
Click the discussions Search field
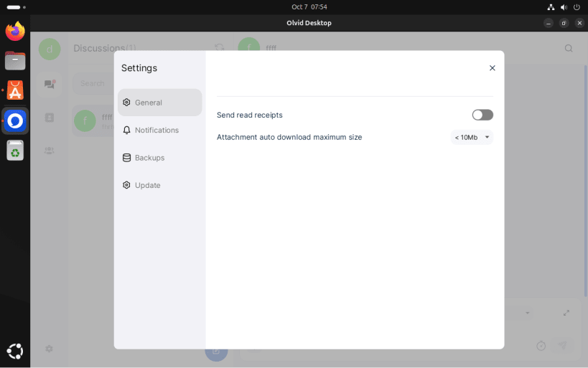(x=94, y=83)
